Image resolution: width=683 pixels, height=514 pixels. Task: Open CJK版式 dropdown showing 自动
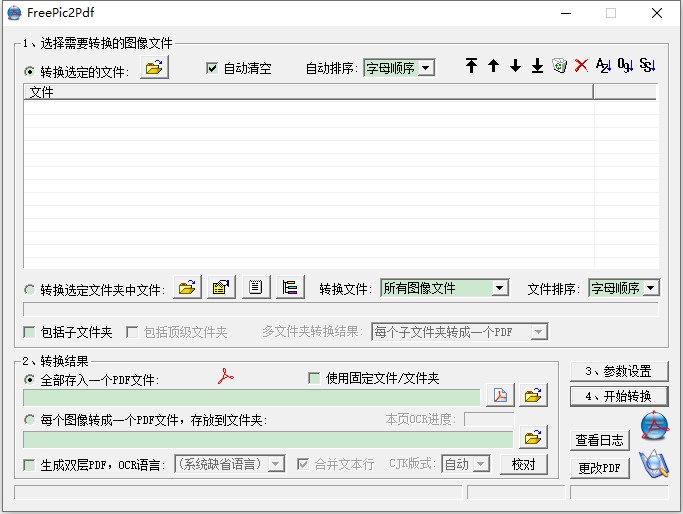466,464
